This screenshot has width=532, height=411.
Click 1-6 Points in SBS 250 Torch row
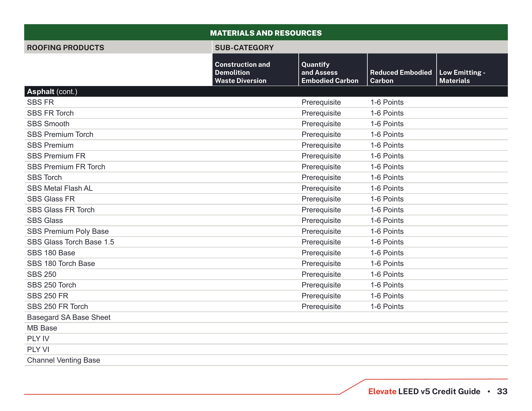pos(387,285)
